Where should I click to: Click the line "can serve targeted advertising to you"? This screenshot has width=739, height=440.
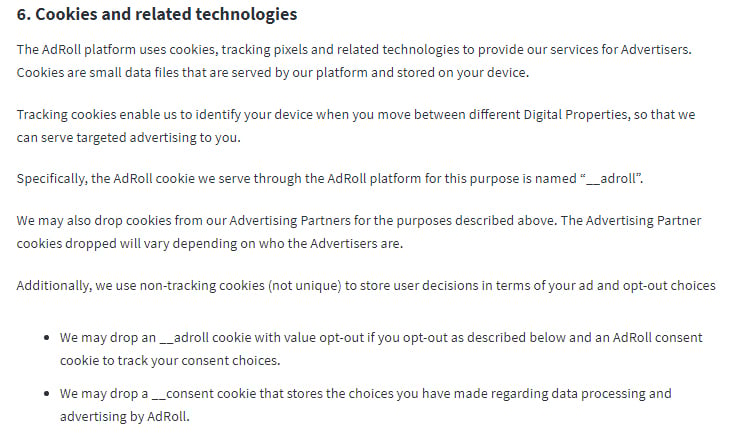128,138
